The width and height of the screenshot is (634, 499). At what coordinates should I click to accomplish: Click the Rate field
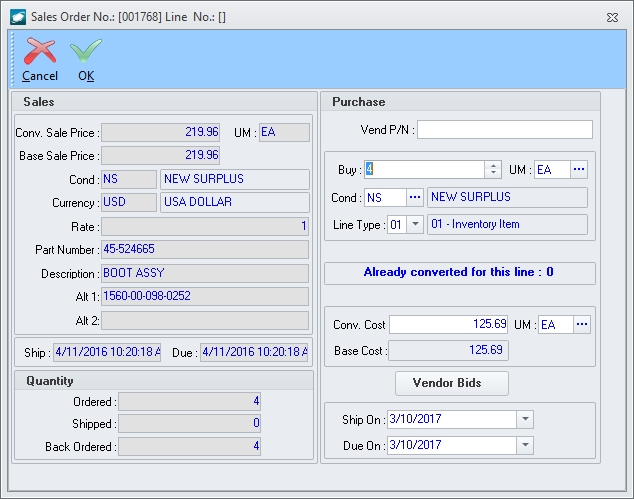[205, 226]
